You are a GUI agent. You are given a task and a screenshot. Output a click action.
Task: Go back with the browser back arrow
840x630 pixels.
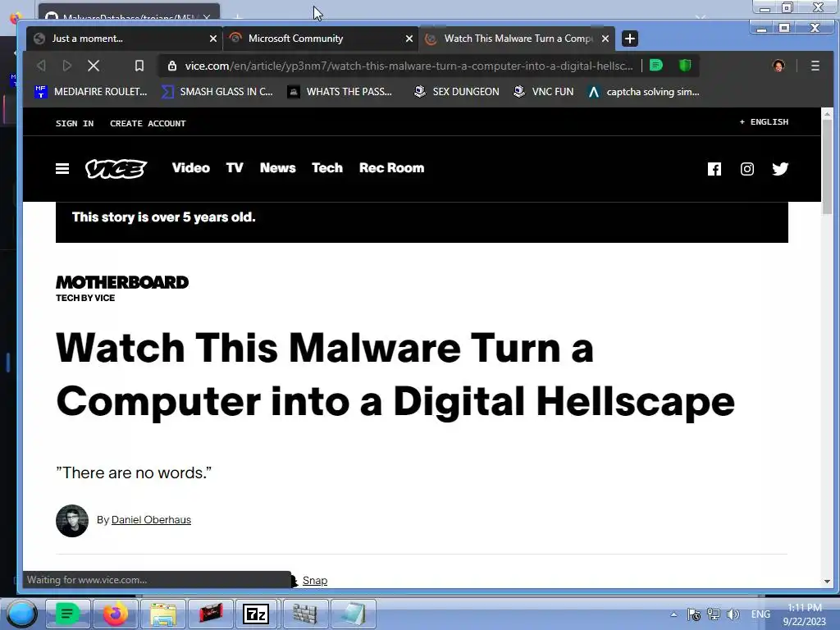(x=41, y=66)
